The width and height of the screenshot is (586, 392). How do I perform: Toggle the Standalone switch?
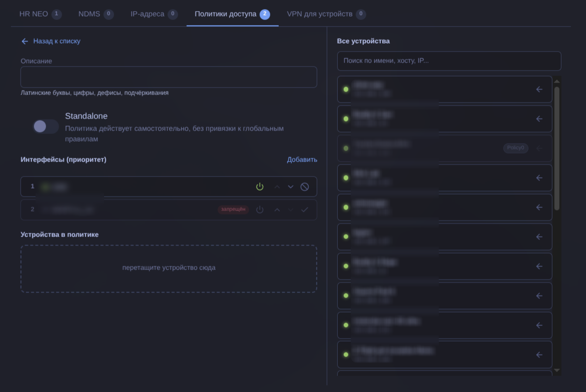(46, 126)
